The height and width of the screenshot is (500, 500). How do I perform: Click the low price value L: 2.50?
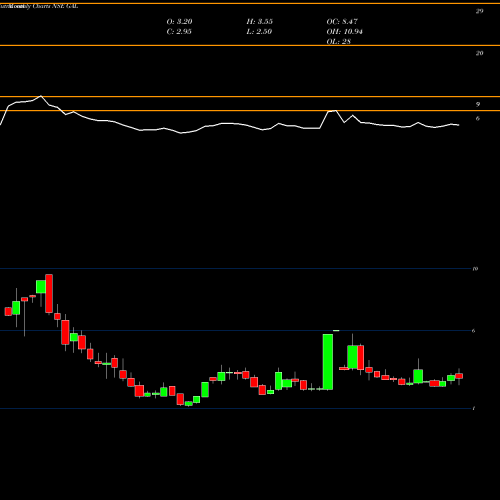tap(259, 32)
